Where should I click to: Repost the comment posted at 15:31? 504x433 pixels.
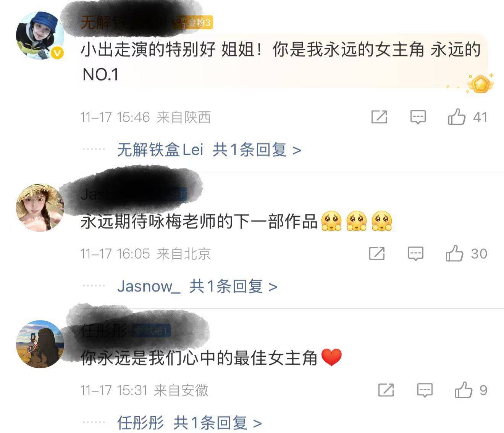pos(386,390)
